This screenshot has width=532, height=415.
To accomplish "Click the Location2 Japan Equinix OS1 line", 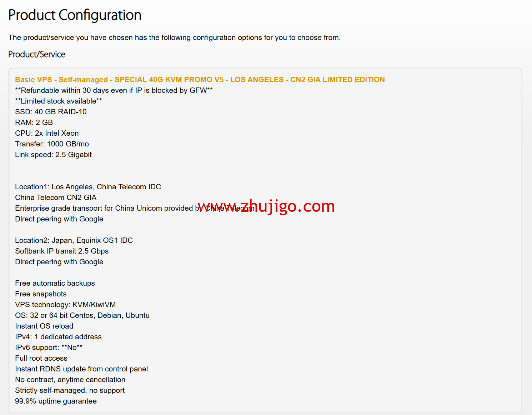I will [x=74, y=240].
